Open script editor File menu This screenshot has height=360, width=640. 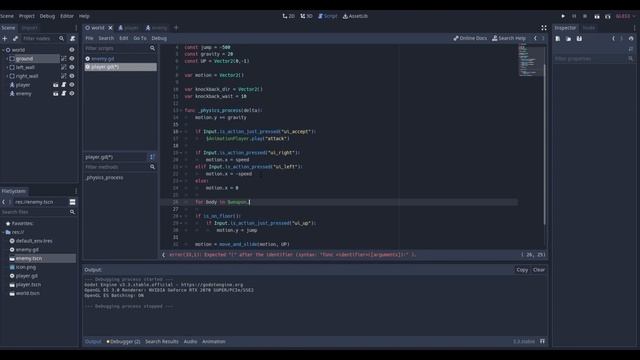point(89,38)
